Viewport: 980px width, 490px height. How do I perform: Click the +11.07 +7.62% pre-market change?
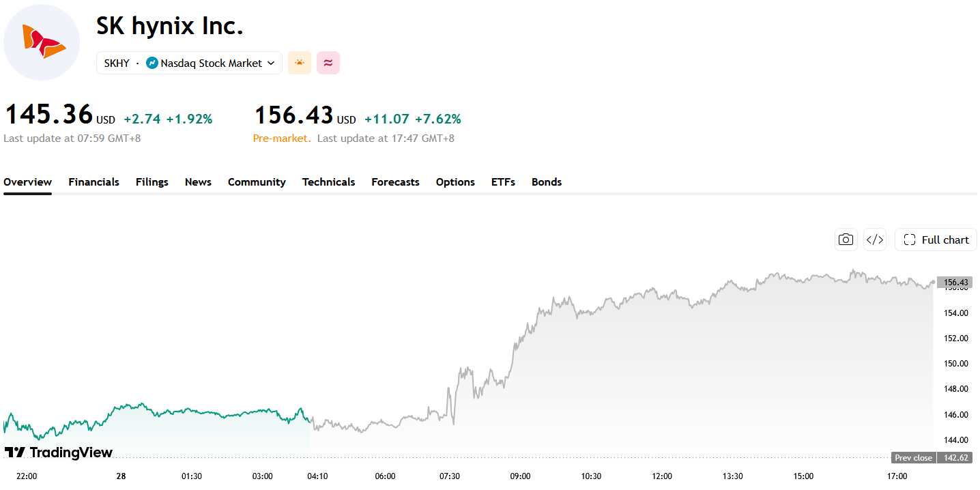[x=413, y=119]
